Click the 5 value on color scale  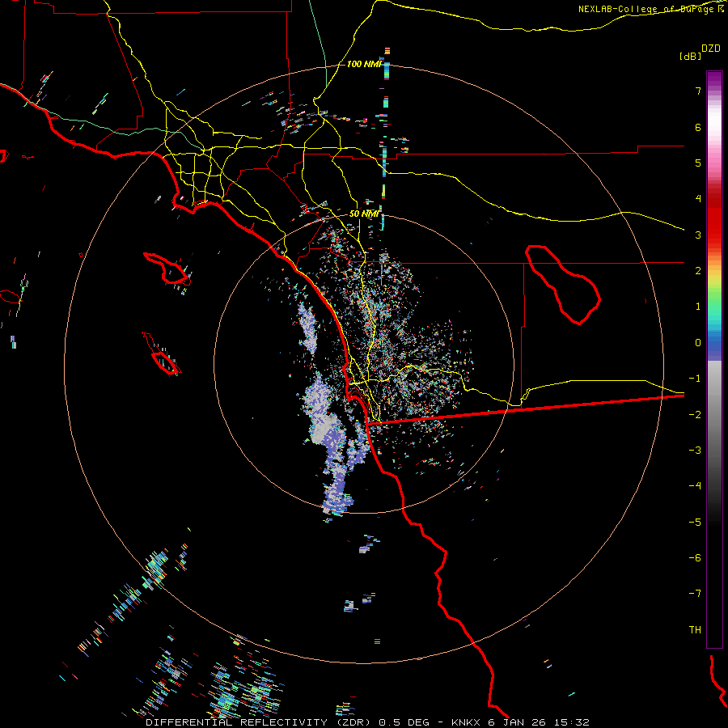click(698, 163)
